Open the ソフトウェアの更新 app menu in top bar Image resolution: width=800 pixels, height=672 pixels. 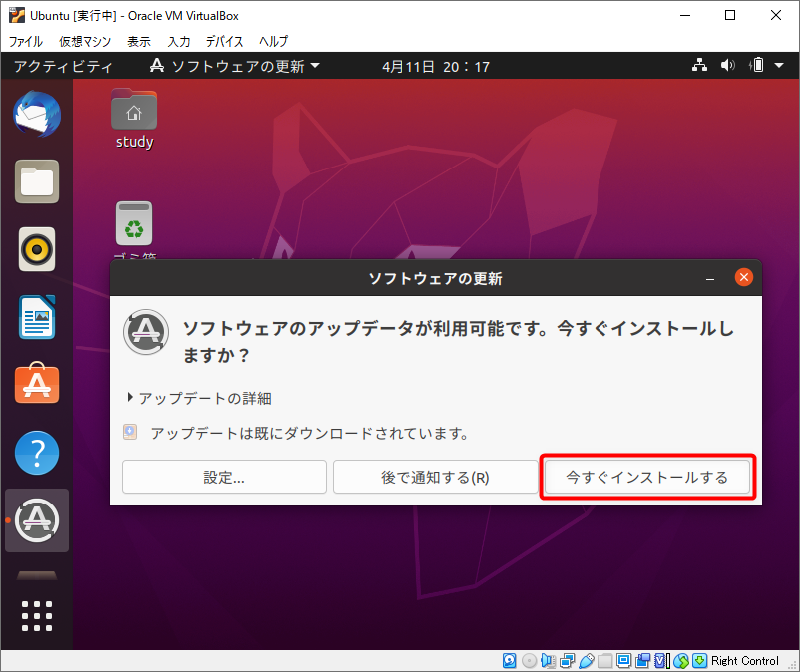pos(234,65)
